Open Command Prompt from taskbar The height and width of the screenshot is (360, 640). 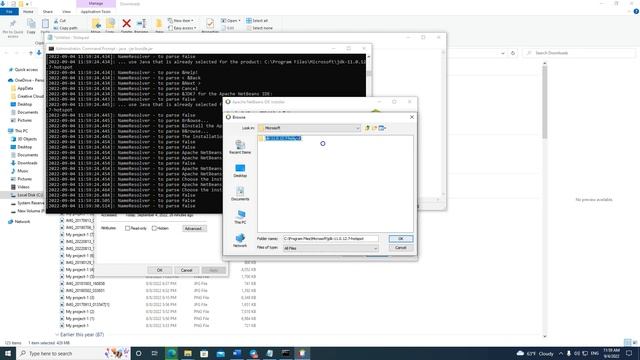pyautogui.click(x=286, y=353)
